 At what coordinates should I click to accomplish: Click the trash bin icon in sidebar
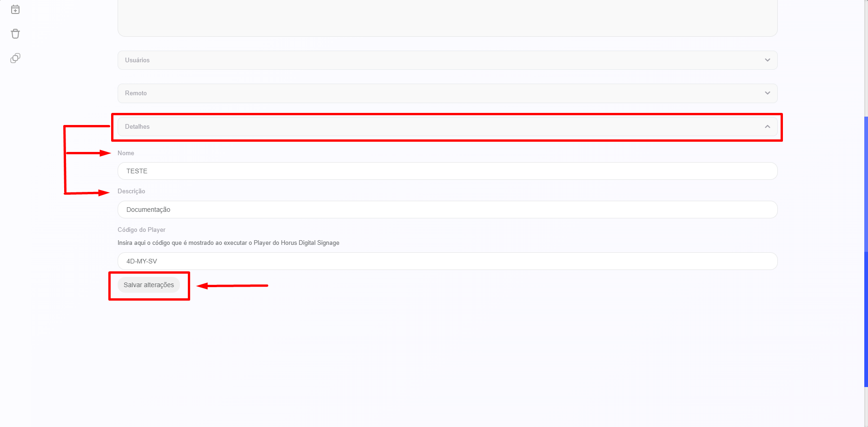click(x=15, y=34)
